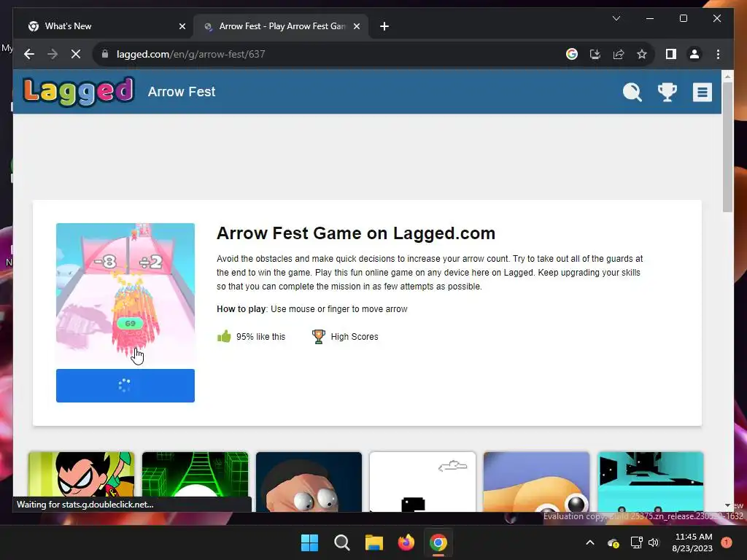The height and width of the screenshot is (560, 747).
Task: Open the Chrome profile avatar
Action: point(694,54)
